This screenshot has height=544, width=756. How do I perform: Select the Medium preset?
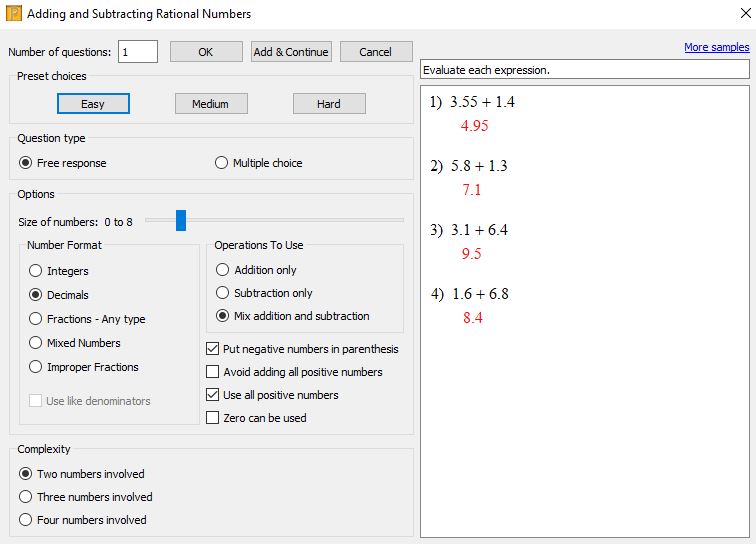pos(211,104)
